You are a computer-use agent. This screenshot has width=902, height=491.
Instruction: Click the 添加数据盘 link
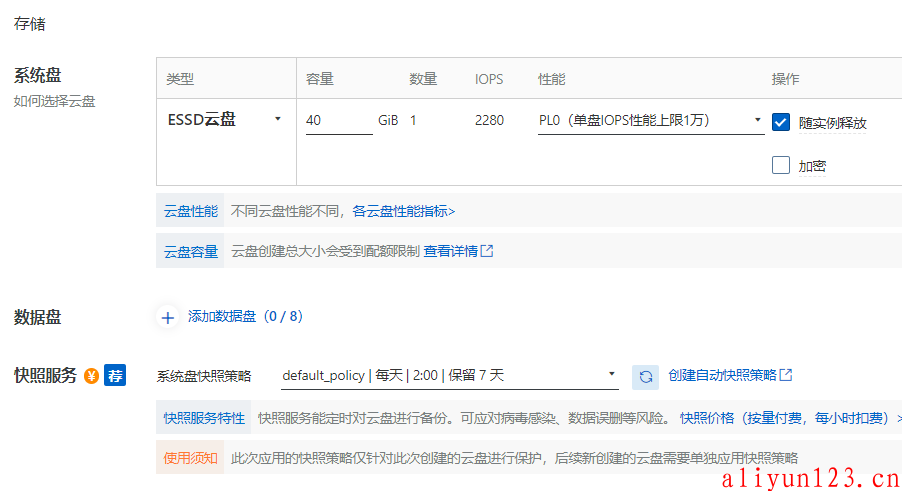[x=245, y=317]
